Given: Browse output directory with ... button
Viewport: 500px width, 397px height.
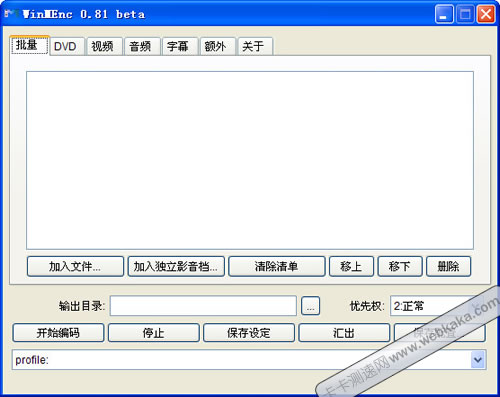Looking at the screenshot, I should [x=311, y=306].
